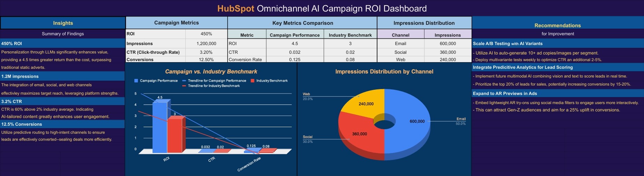Select the red ROI 3 benchmark bar

[x=175, y=135]
